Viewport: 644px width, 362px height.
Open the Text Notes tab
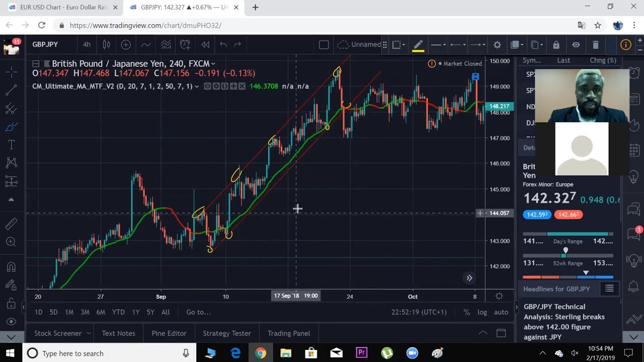[x=118, y=333]
